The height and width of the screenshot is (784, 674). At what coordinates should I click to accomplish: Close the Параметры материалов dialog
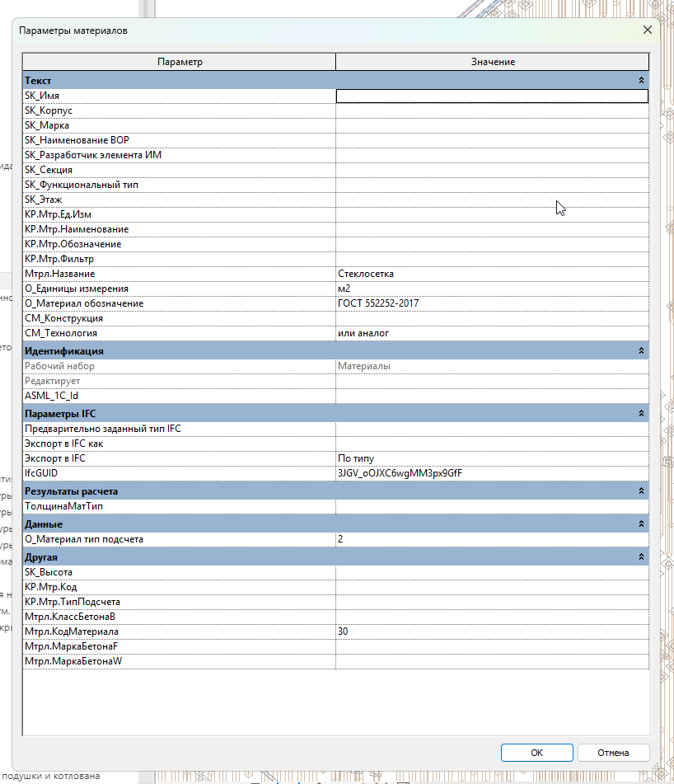point(648,30)
